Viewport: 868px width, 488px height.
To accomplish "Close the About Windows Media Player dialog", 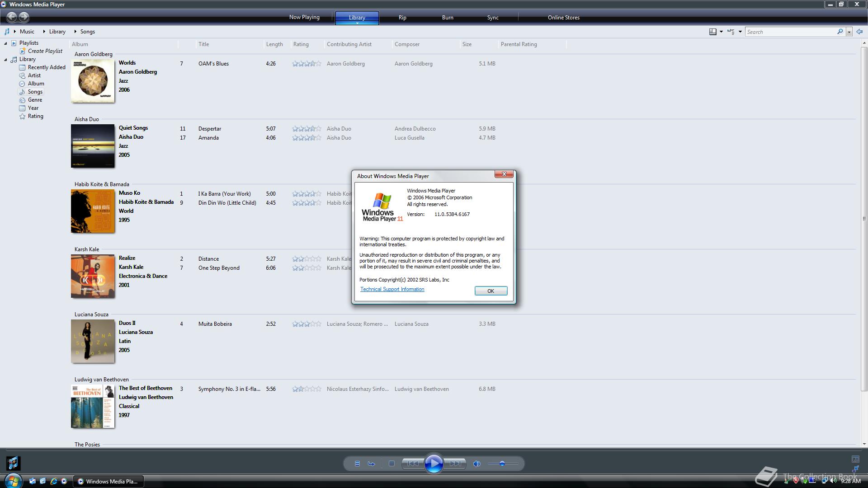I will (504, 174).
